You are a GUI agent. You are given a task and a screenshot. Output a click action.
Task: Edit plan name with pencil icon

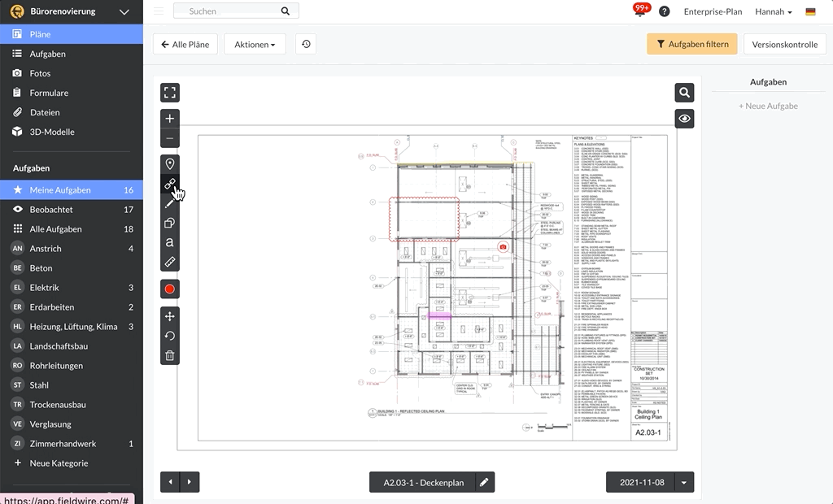click(x=484, y=482)
